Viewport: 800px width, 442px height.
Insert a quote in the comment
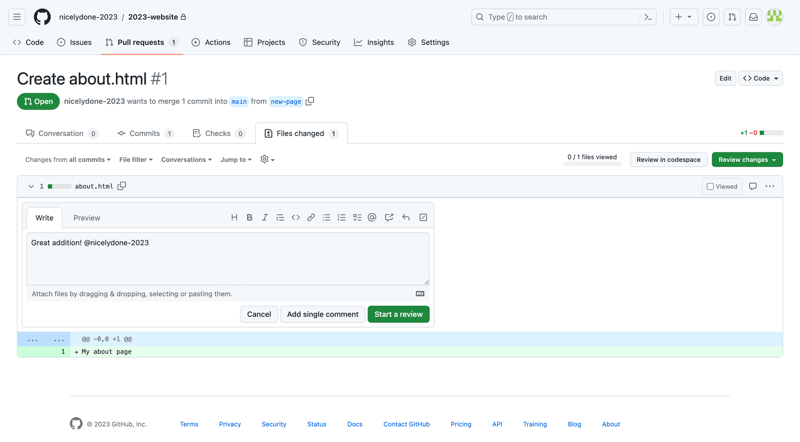point(280,217)
